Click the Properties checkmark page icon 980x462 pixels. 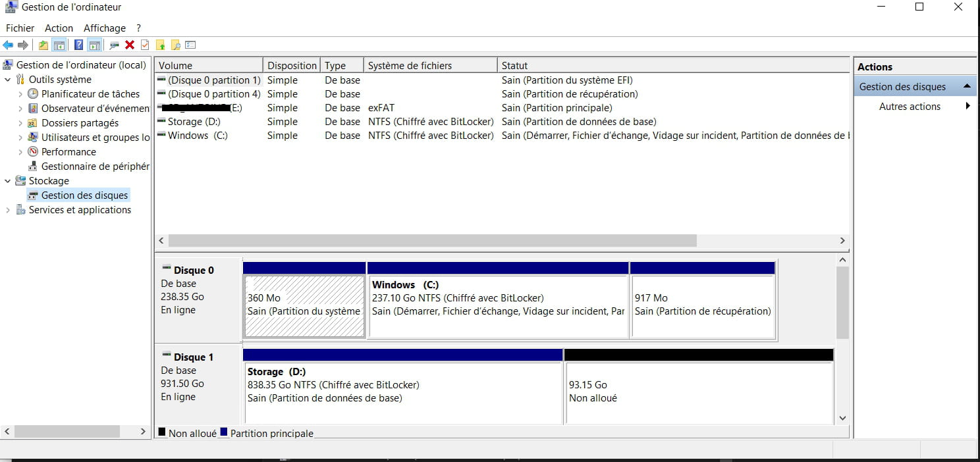[145, 45]
